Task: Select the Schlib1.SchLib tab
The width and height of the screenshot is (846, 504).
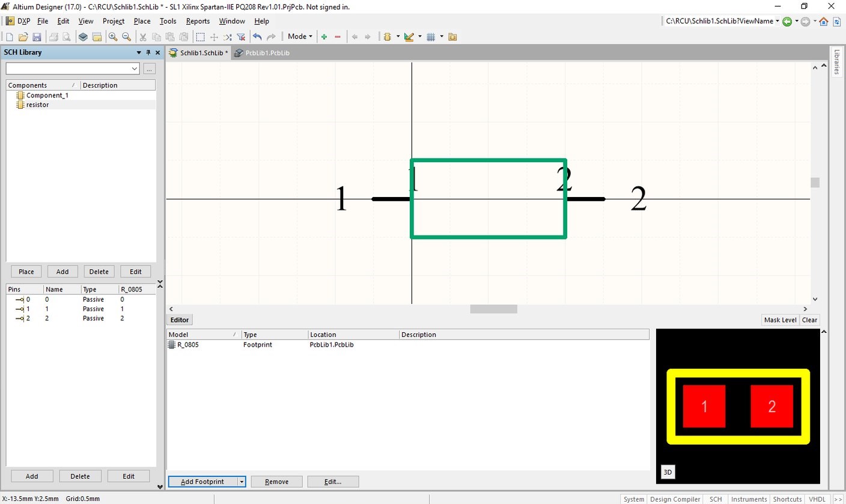Action: [198, 53]
